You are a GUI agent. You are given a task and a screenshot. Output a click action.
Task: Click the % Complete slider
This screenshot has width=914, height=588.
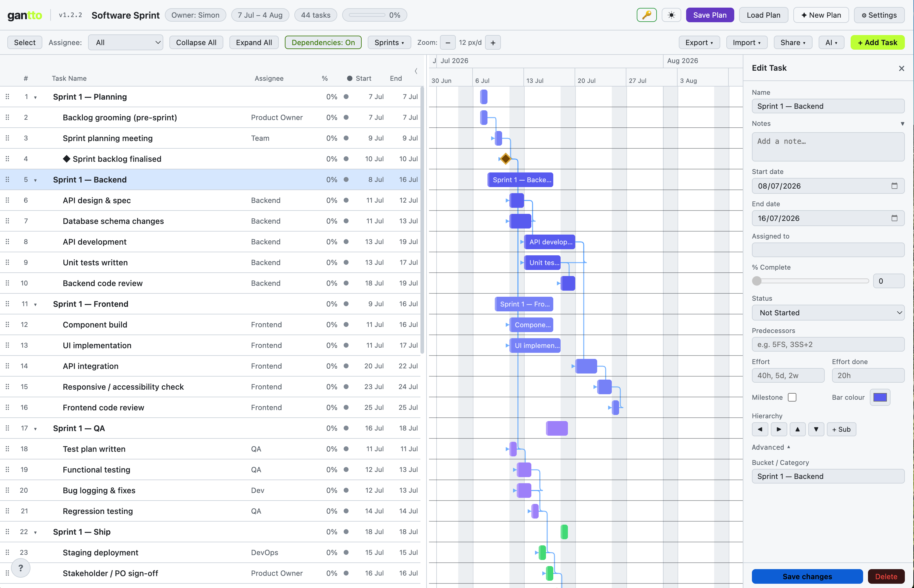coord(810,281)
